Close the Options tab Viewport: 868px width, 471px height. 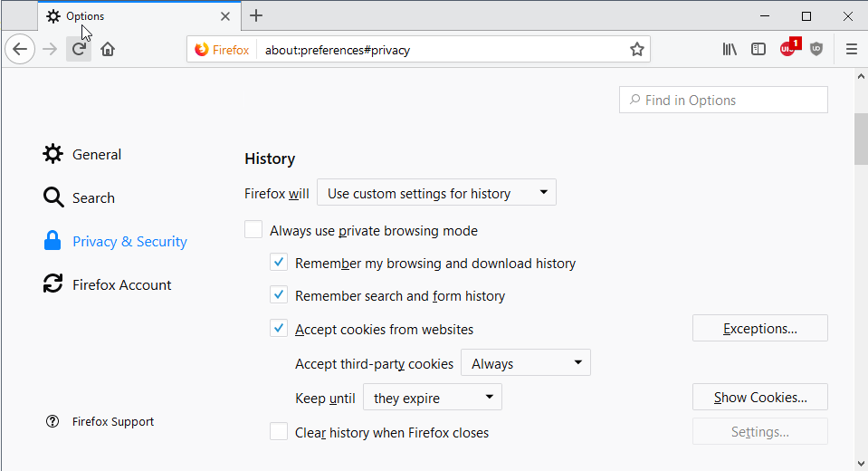tap(224, 16)
